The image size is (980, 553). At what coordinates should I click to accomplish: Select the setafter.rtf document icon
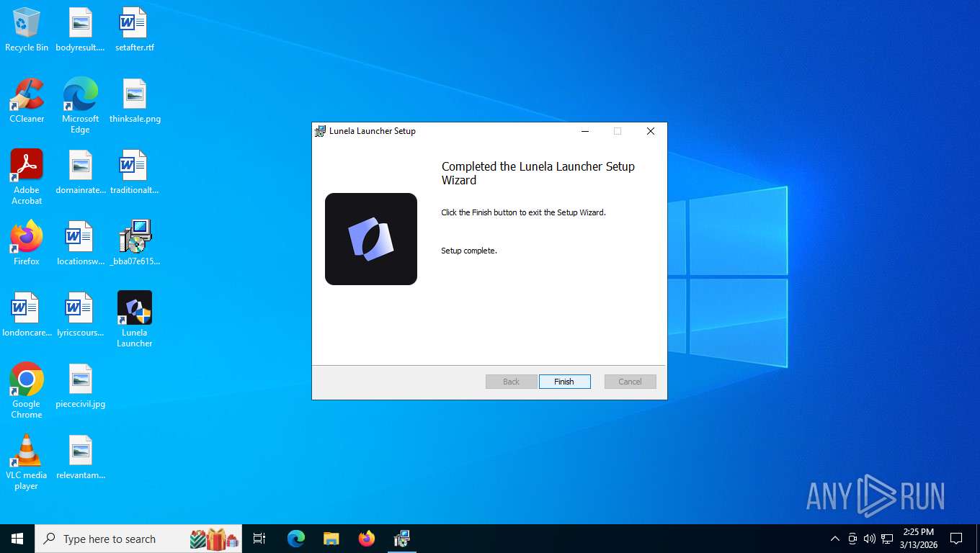[135, 30]
